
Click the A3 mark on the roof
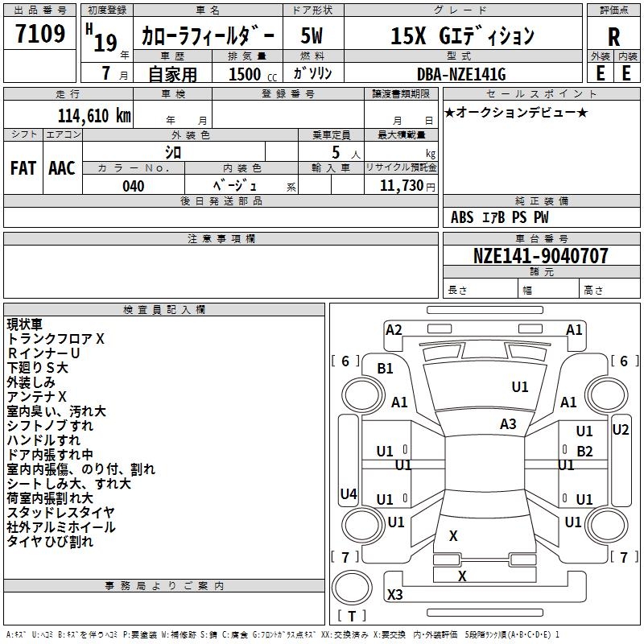pyautogui.click(x=508, y=424)
